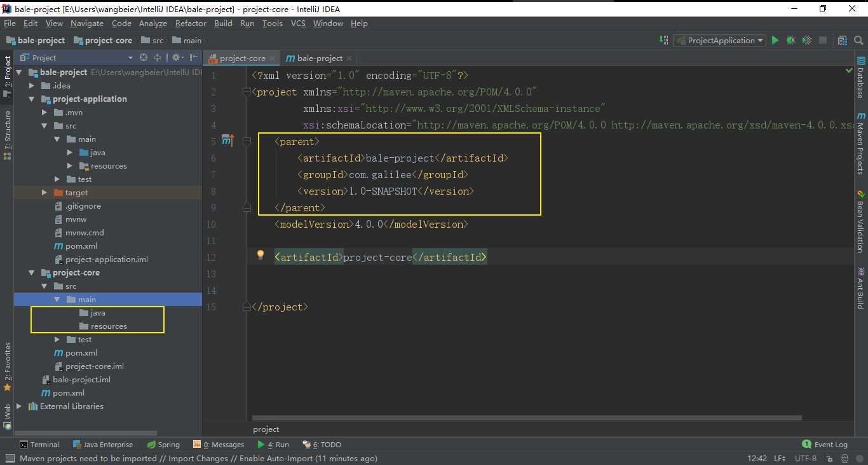This screenshot has height=465, width=868.
Task: Open the 4: Run tool window
Action: (x=273, y=445)
